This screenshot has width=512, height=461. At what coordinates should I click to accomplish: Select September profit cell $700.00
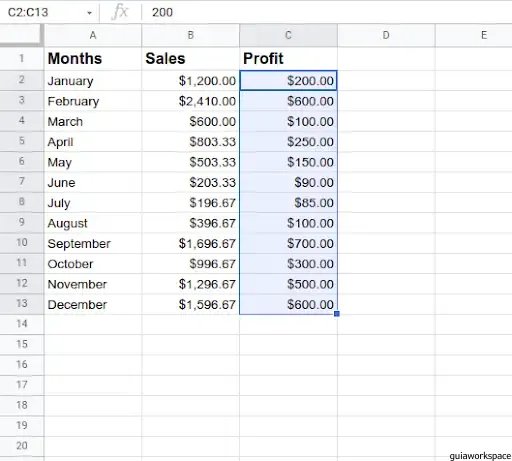(288, 243)
